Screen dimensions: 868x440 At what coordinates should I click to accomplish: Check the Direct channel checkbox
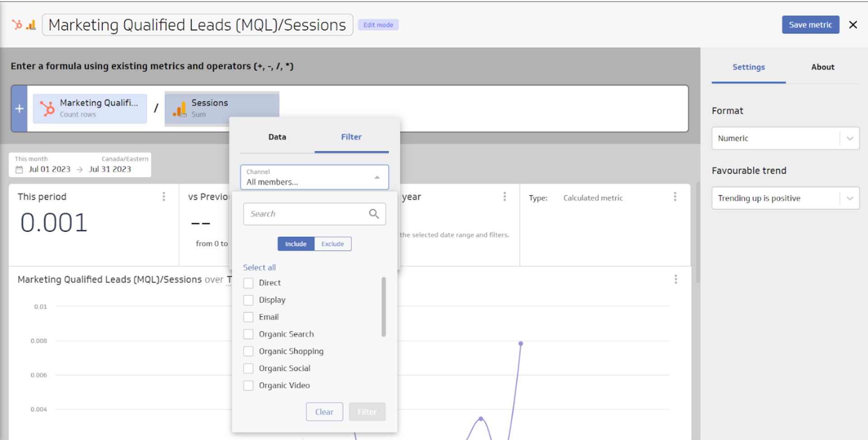[248, 283]
